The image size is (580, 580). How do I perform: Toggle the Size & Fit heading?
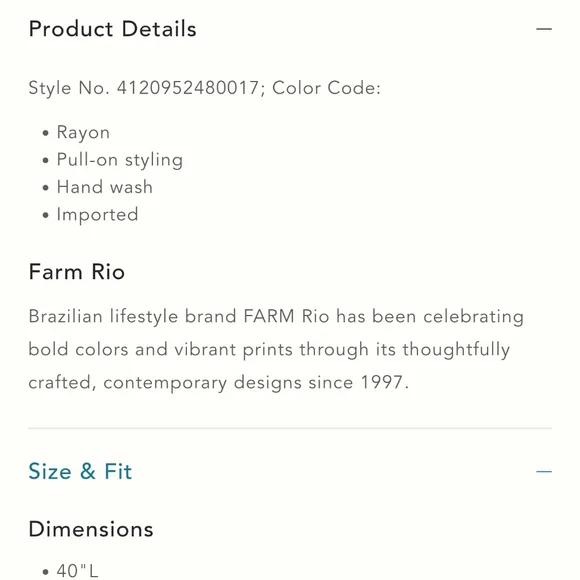[80, 471]
